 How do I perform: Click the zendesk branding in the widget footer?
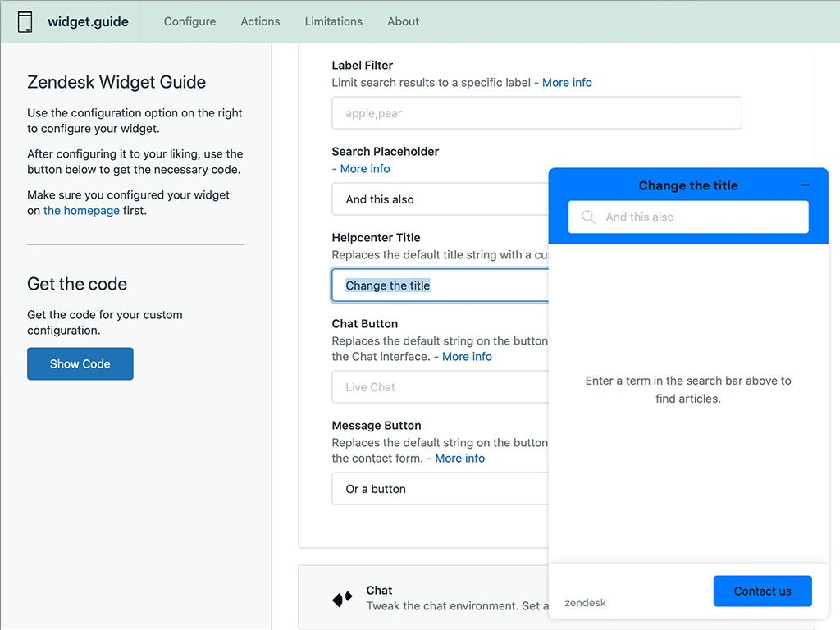pos(585,602)
